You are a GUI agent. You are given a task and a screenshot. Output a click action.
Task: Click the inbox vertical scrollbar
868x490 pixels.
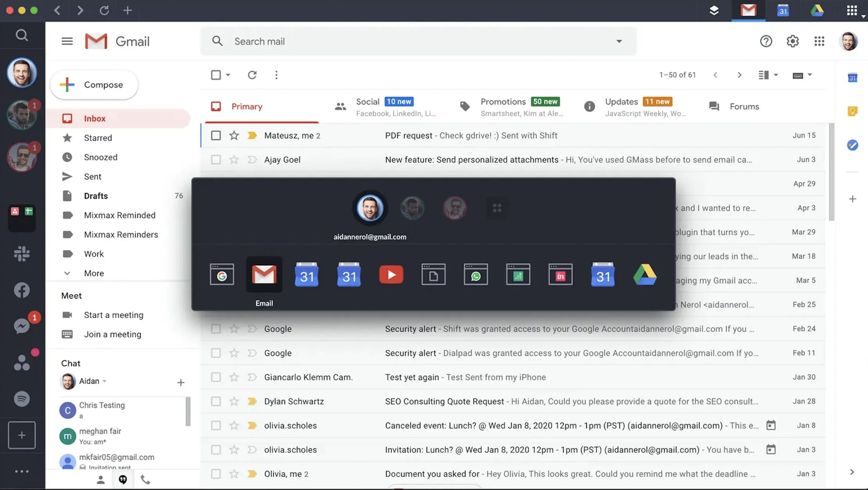831,172
